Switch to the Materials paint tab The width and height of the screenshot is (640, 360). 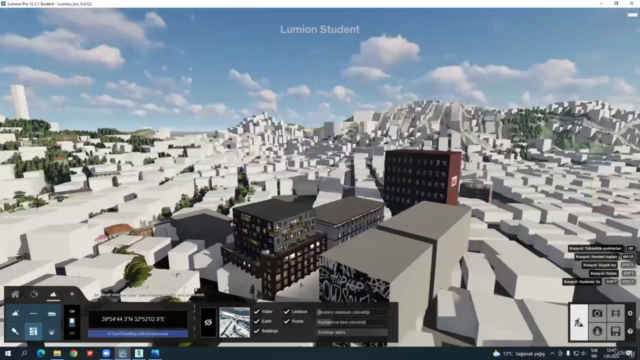click(34, 294)
